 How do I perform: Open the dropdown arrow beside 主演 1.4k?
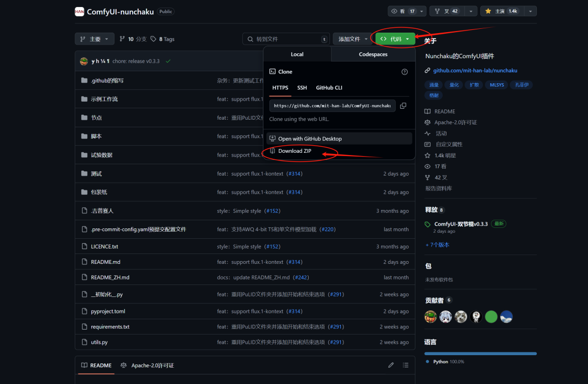click(531, 11)
